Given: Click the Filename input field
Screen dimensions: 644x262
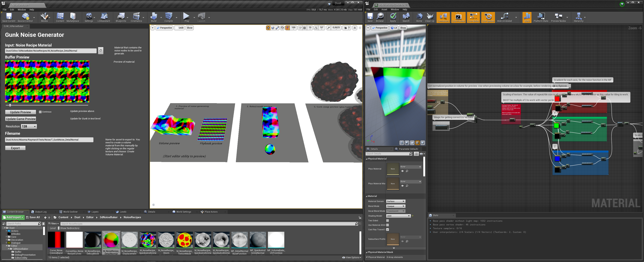Looking at the screenshot, I should coord(49,140).
